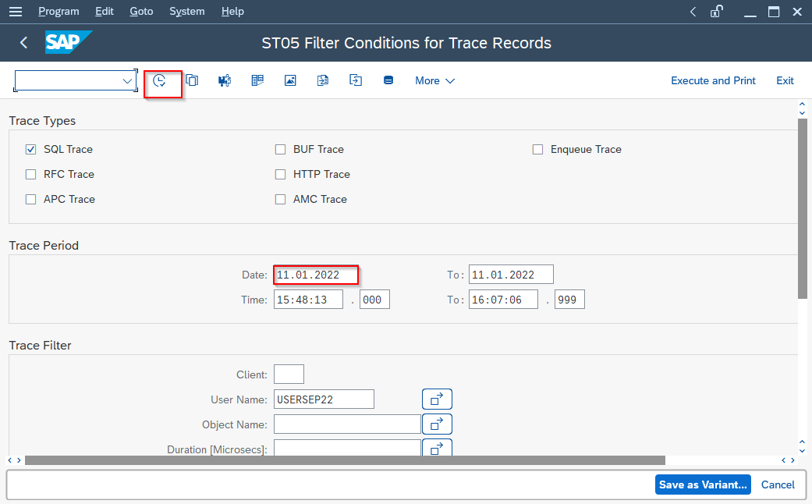Click the list-with-flag toolbar icon
812x504 pixels.
(257, 80)
